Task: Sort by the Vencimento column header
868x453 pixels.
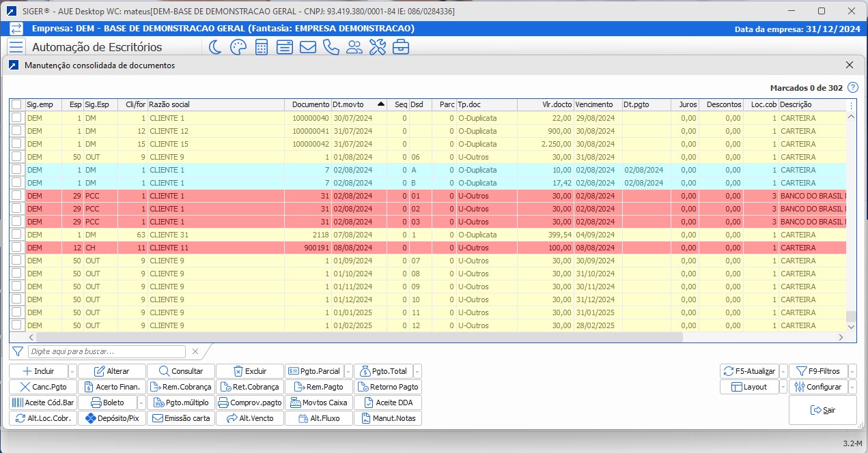Action: click(594, 105)
